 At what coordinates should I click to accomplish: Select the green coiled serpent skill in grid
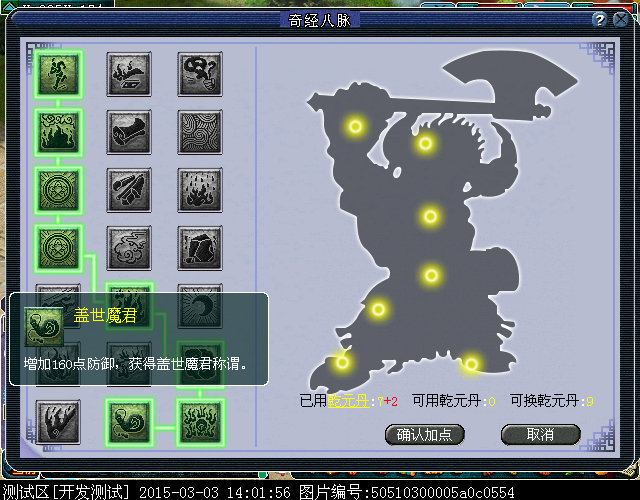pos(129,422)
